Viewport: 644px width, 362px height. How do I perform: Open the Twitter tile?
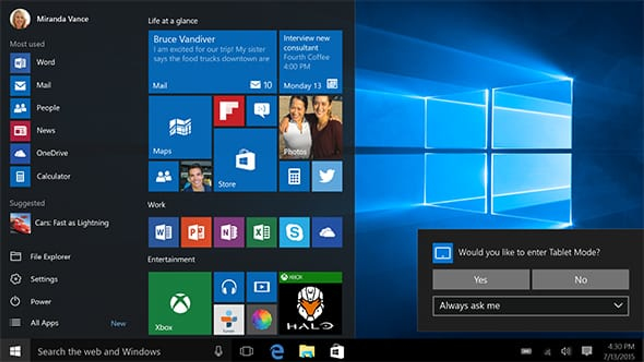(327, 176)
